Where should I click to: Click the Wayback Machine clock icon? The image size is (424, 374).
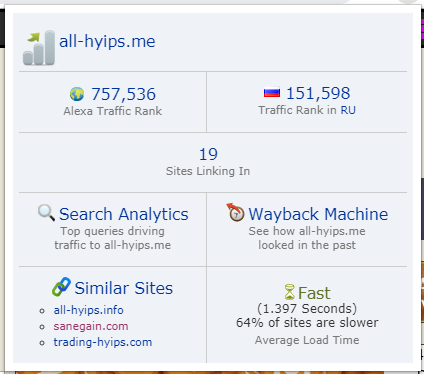(235, 212)
